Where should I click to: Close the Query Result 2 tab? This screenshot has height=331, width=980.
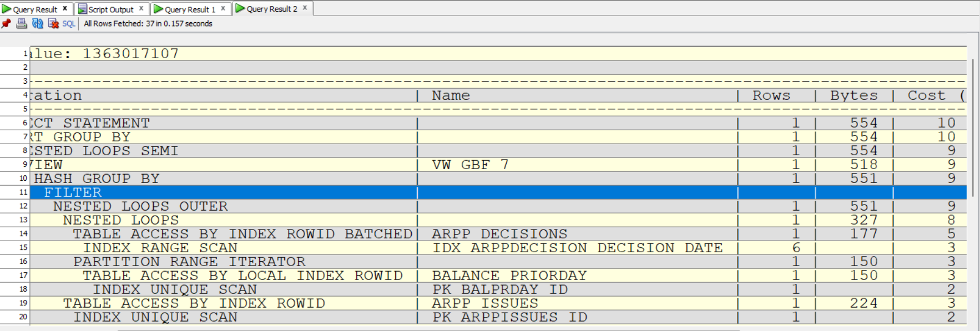305,8
